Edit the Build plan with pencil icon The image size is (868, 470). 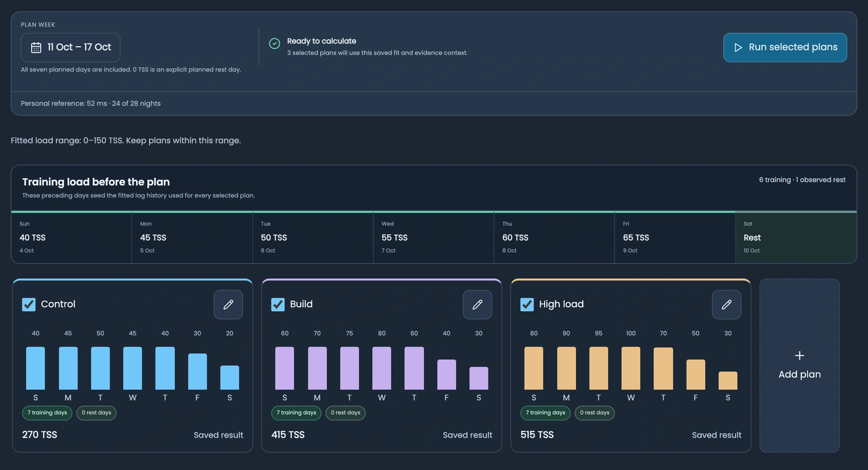click(x=477, y=305)
